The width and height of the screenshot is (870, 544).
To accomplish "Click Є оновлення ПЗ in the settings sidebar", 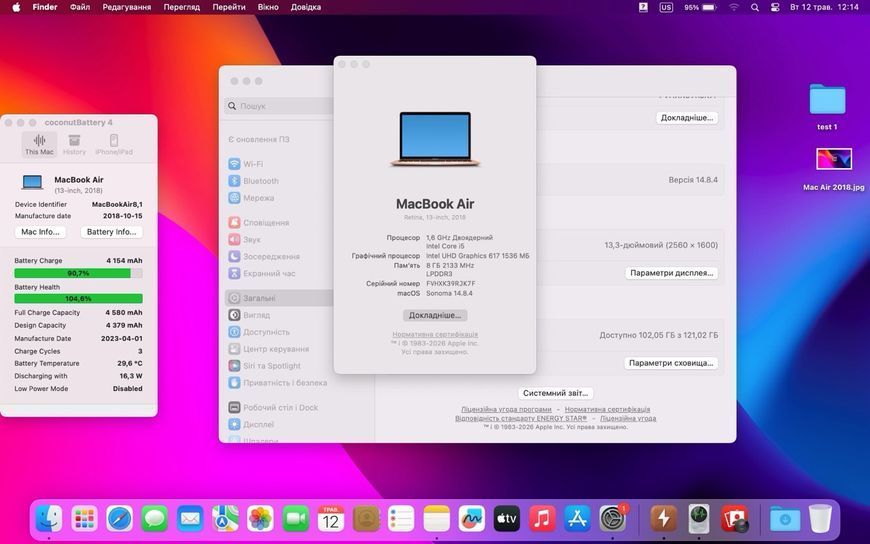I will pos(259,139).
